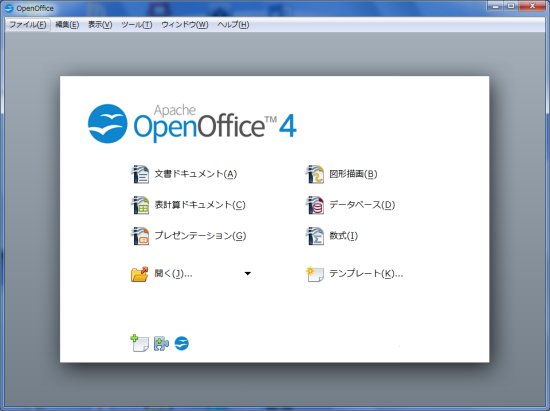Click the templates page icon
550x411 pixels.
point(315,274)
